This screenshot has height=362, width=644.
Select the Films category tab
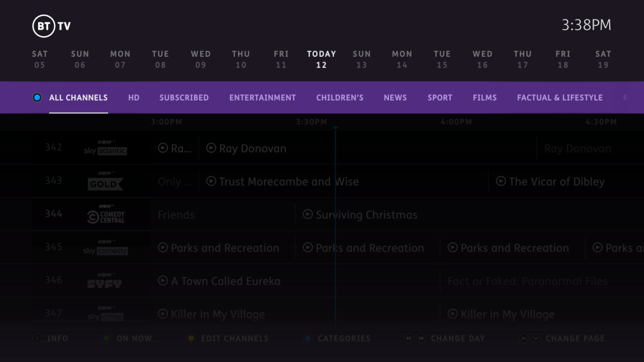(x=484, y=98)
